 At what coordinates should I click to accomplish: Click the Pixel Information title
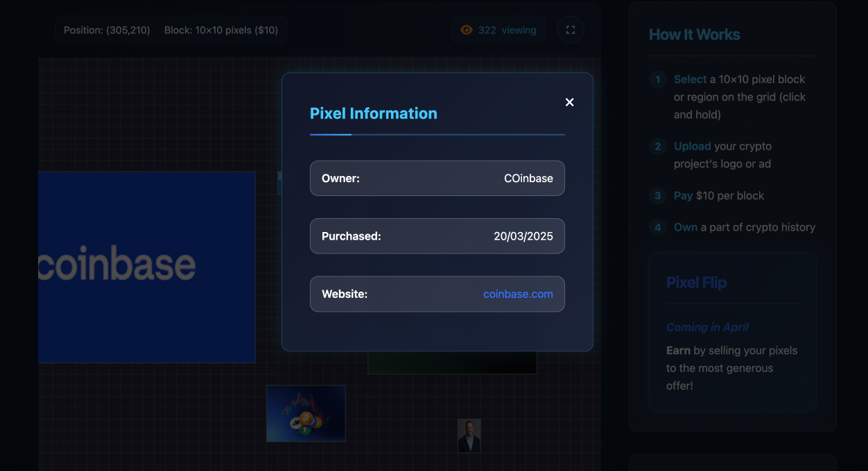(x=374, y=114)
